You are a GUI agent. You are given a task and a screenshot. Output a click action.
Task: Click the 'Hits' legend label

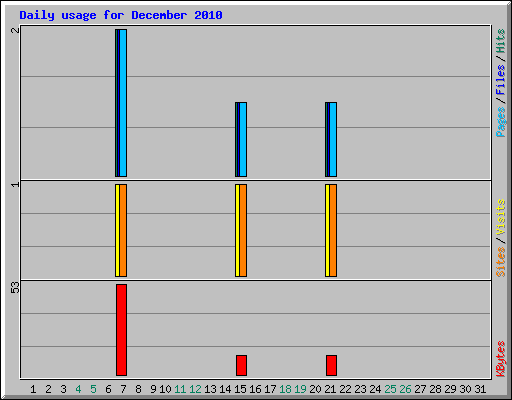(x=501, y=41)
